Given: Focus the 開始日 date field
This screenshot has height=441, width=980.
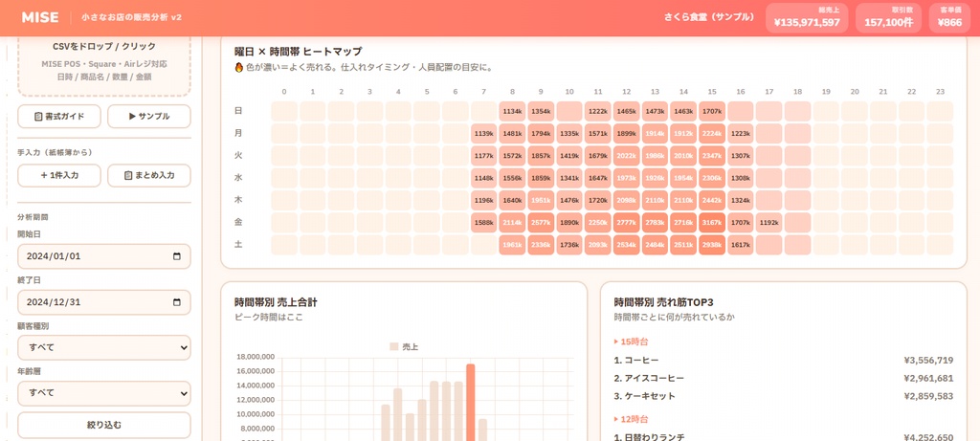Looking at the screenshot, I should tap(104, 256).
